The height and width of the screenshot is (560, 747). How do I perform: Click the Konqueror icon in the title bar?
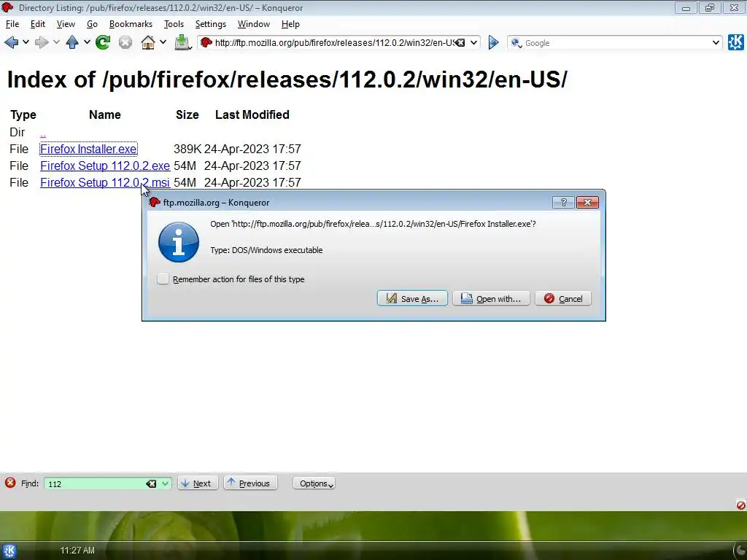click(7, 7)
